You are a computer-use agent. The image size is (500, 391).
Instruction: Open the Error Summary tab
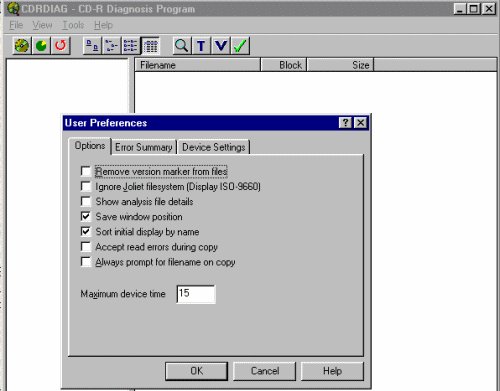[x=144, y=147]
